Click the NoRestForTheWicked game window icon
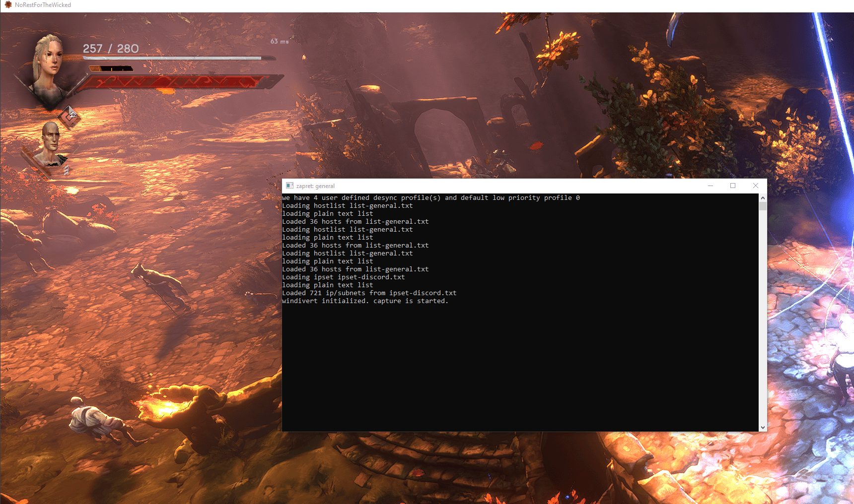 pyautogui.click(x=8, y=5)
